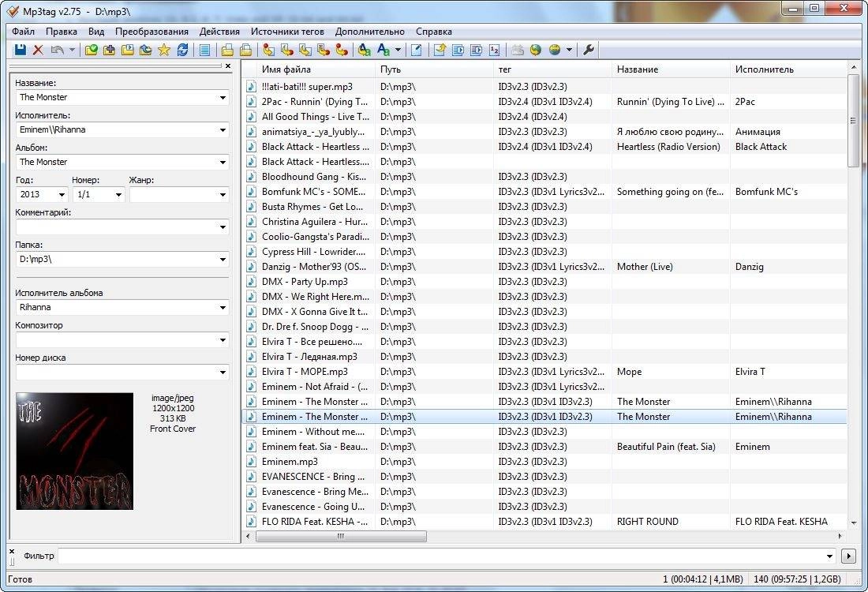Open the Источники тегов menu
868x592 pixels.
287,32
